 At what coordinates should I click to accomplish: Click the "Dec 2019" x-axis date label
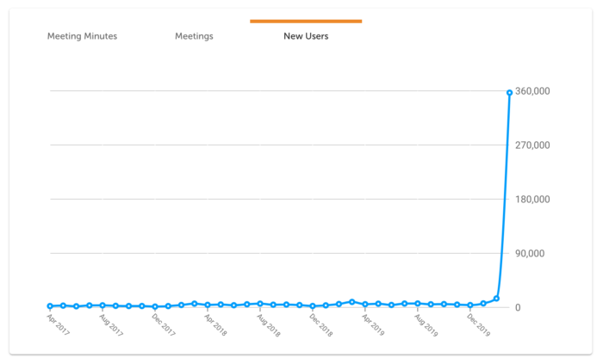pyautogui.click(x=477, y=324)
